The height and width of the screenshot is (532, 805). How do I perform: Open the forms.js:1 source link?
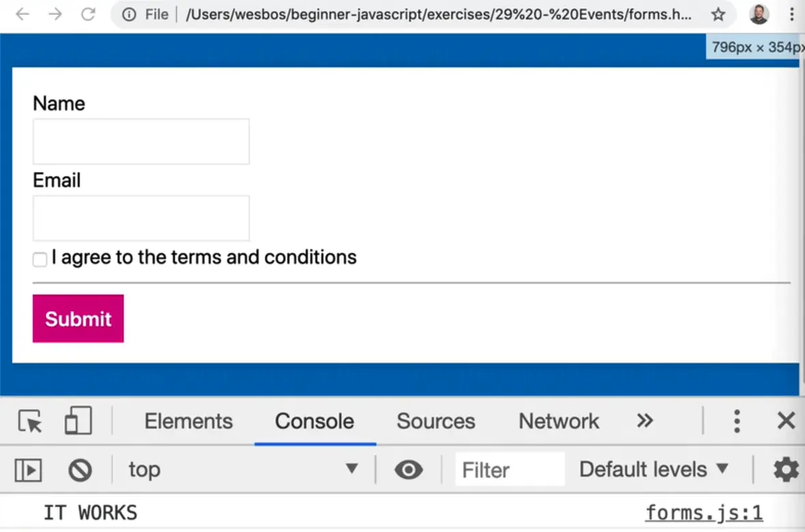(704, 513)
